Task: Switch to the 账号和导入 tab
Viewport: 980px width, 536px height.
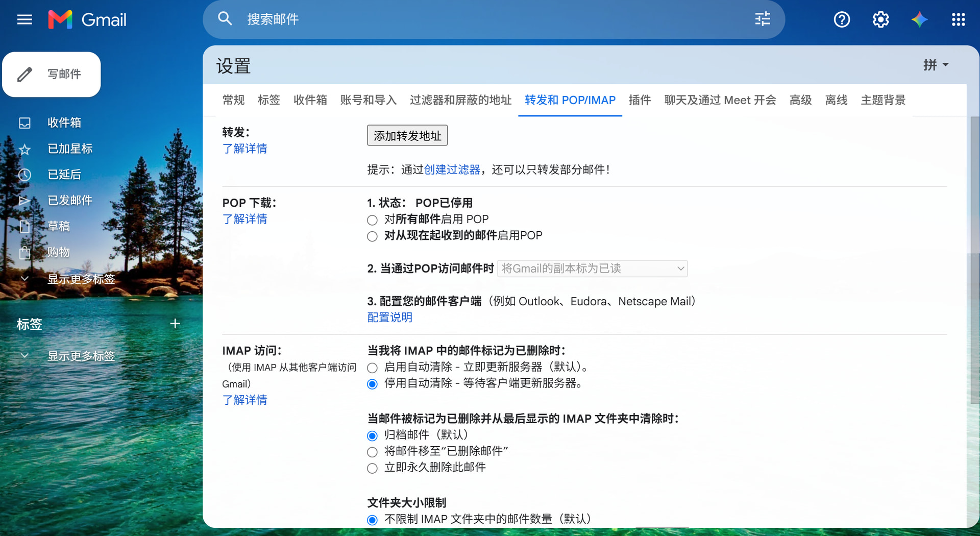Action: click(x=369, y=100)
